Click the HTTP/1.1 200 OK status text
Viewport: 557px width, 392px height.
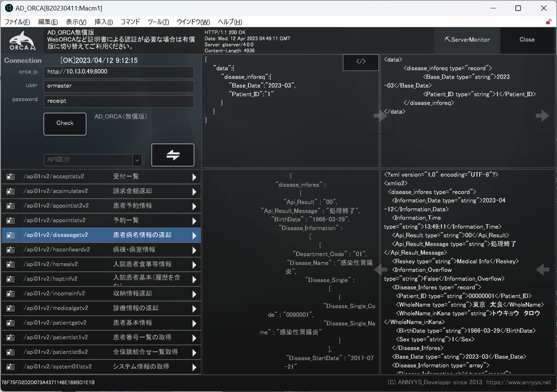[225, 32]
